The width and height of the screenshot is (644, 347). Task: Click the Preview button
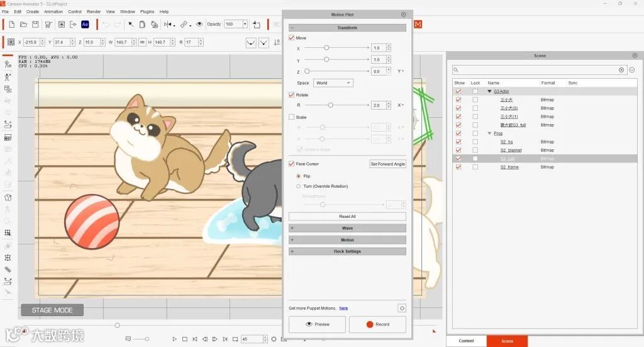[x=318, y=324]
